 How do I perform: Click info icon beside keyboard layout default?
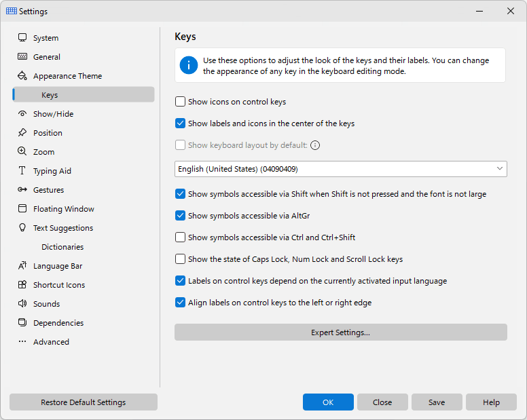(315, 145)
